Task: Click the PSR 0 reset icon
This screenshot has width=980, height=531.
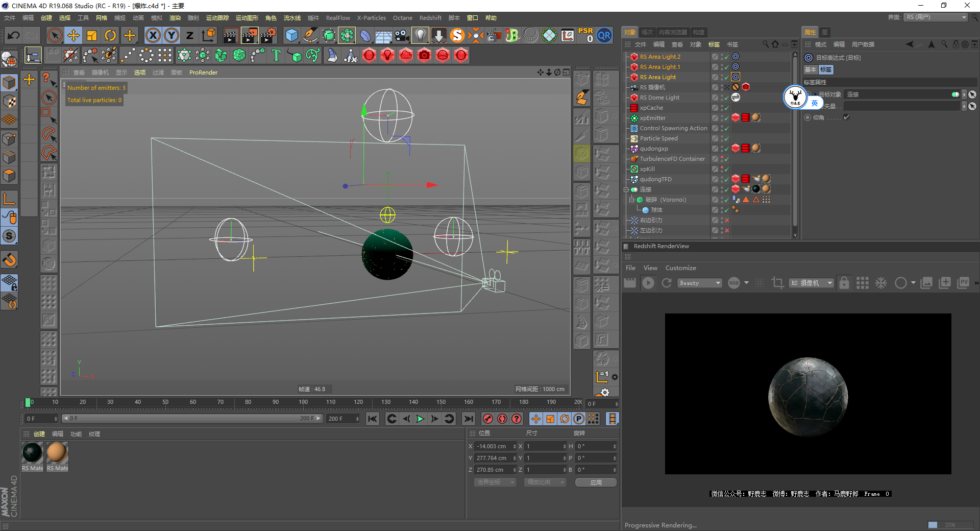Action: pos(586,35)
